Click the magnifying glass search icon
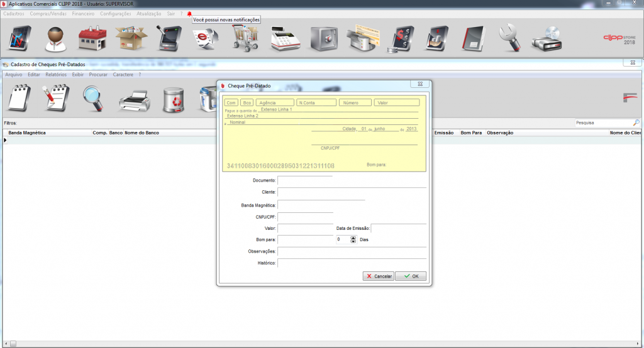Image resolution: width=644 pixels, height=348 pixels. (x=95, y=99)
